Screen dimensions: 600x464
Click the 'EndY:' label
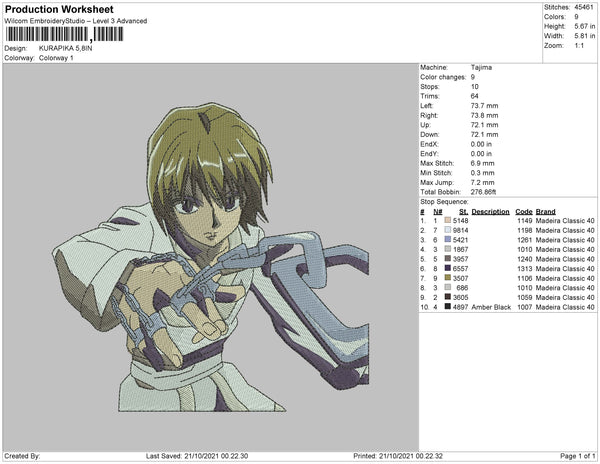[429, 154]
